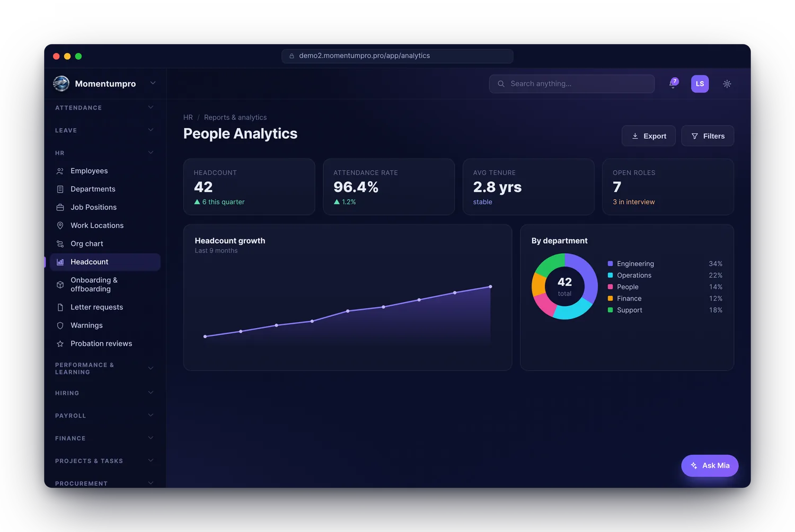Click Finance orange legend swatch
795x532 pixels.
(611, 299)
